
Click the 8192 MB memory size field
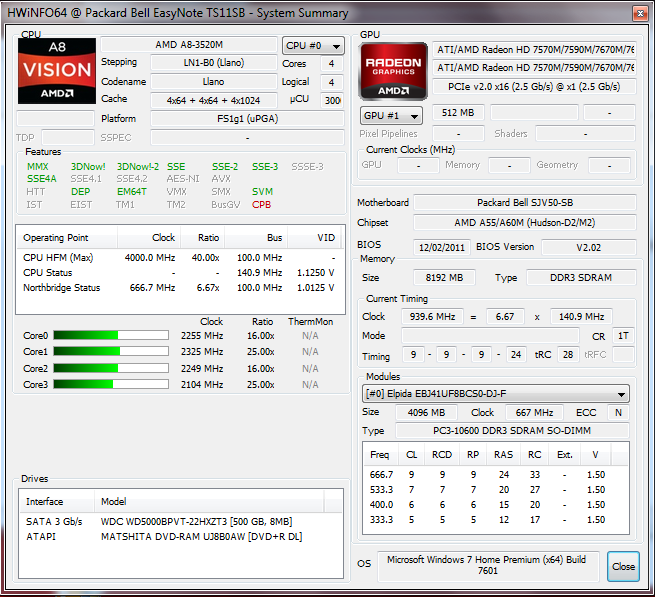click(x=444, y=278)
